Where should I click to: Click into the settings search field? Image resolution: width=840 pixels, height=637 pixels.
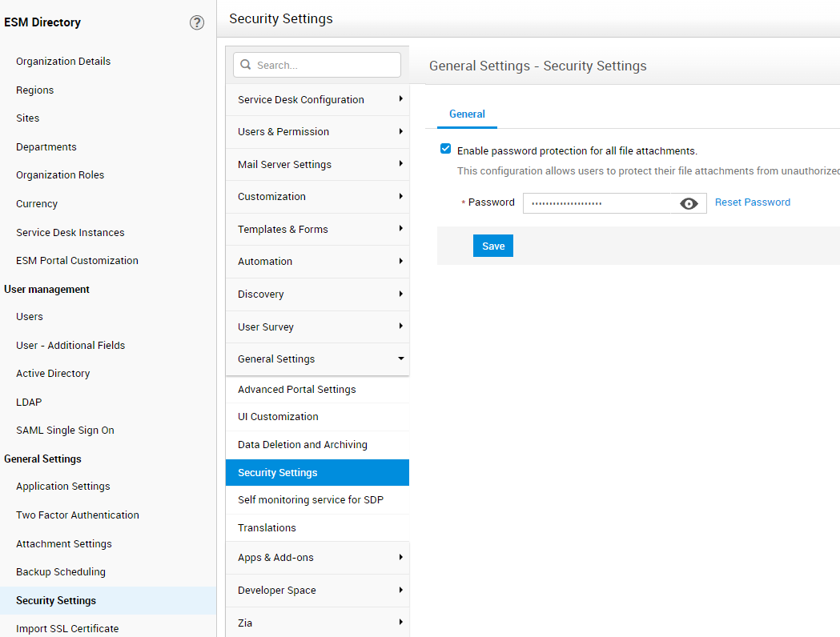click(324, 65)
